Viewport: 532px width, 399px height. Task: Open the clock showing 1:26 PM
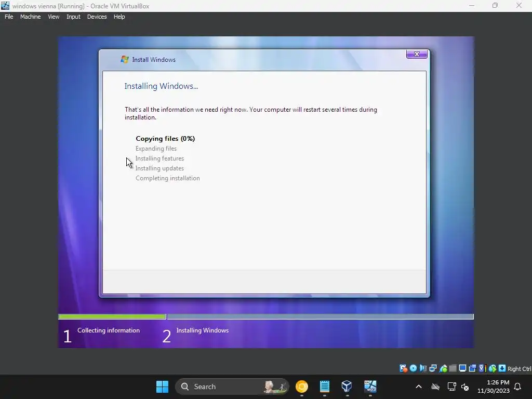coord(494,387)
